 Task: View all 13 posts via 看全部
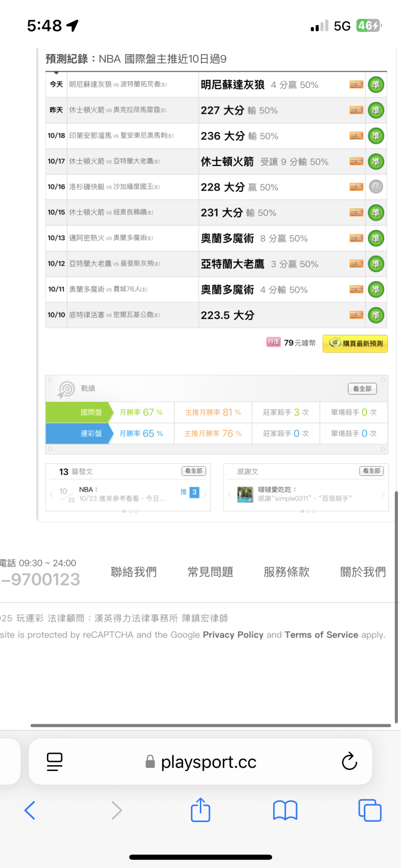[x=193, y=471]
